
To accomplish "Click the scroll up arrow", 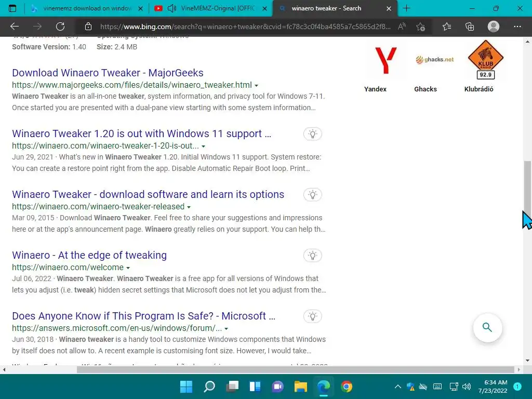I will 527,42.
